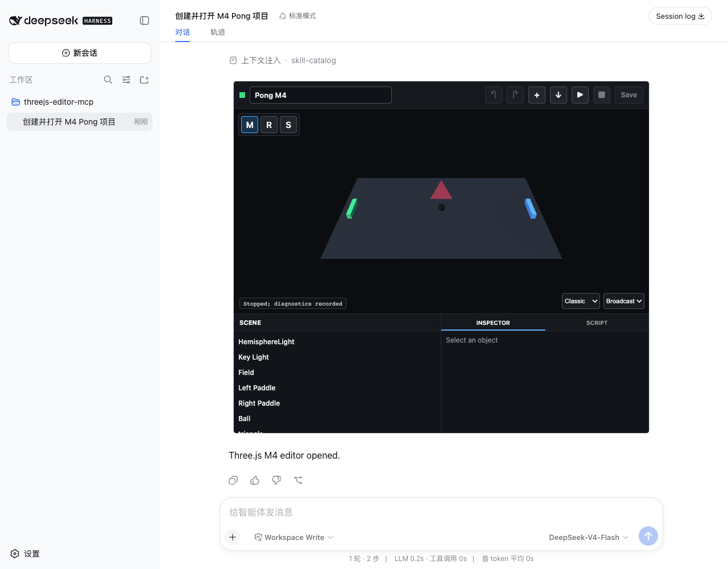Download the Session log
The width and height of the screenshot is (728, 569).
680,16
